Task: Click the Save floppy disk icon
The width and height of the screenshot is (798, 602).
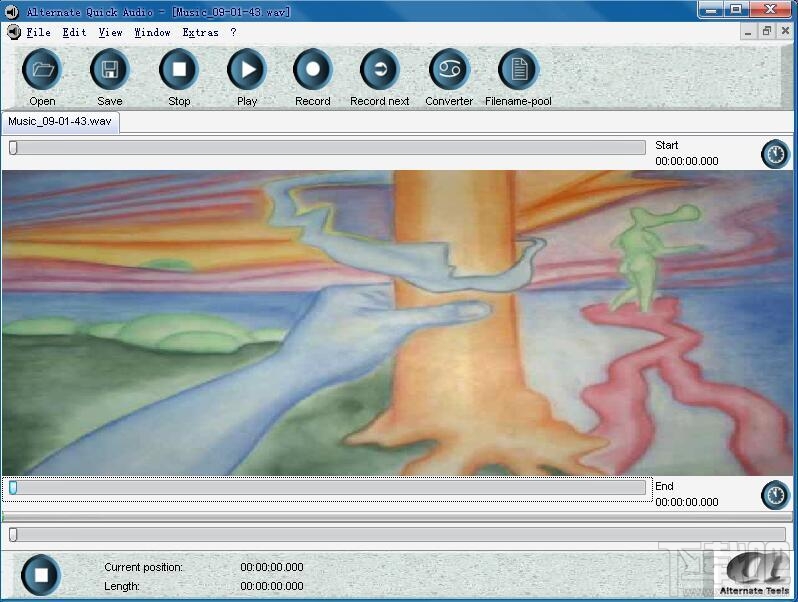Action: (x=110, y=70)
